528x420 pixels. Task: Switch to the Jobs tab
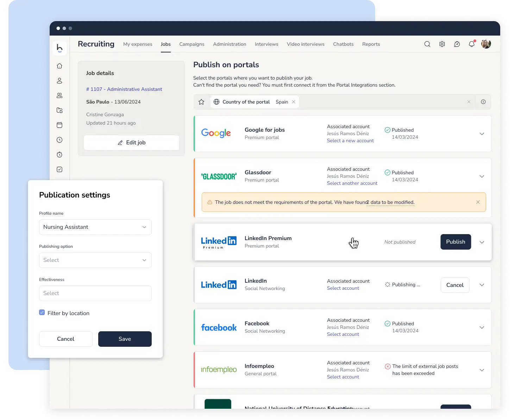(x=166, y=44)
